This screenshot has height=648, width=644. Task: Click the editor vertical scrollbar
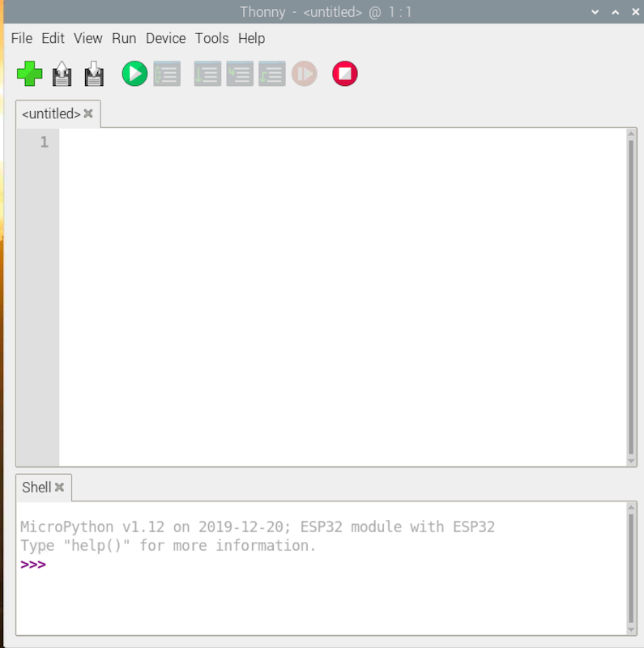[631, 297]
